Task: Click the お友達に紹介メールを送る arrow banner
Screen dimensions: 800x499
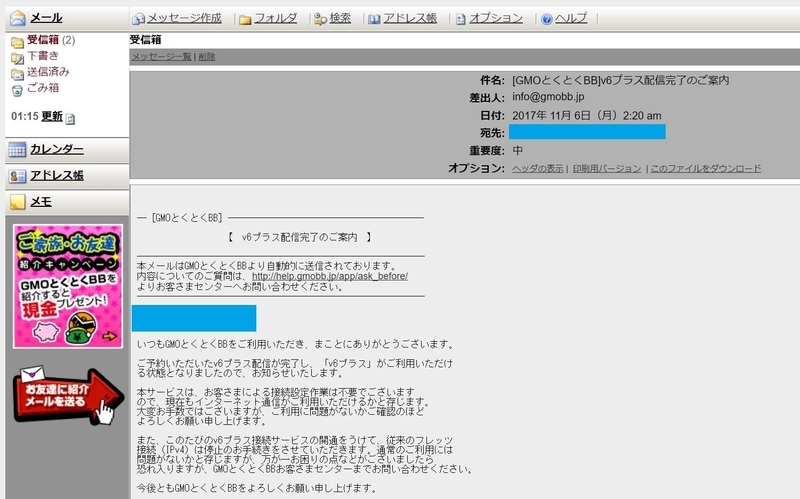Action: pos(68,395)
